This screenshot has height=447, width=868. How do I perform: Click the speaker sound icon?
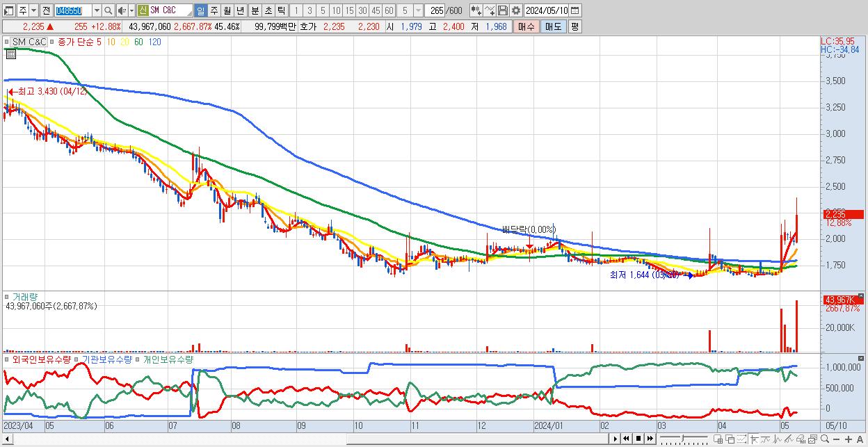(x=122, y=10)
